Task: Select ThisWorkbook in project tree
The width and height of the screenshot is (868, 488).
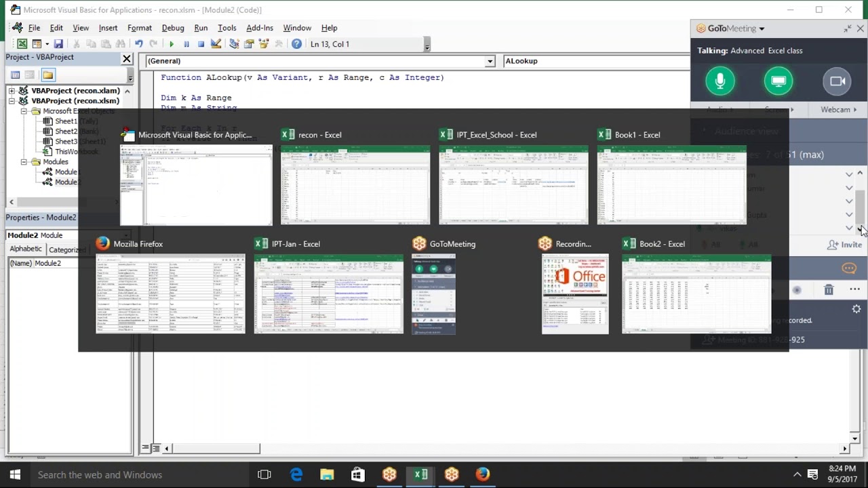Action: click(x=71, y=152)
